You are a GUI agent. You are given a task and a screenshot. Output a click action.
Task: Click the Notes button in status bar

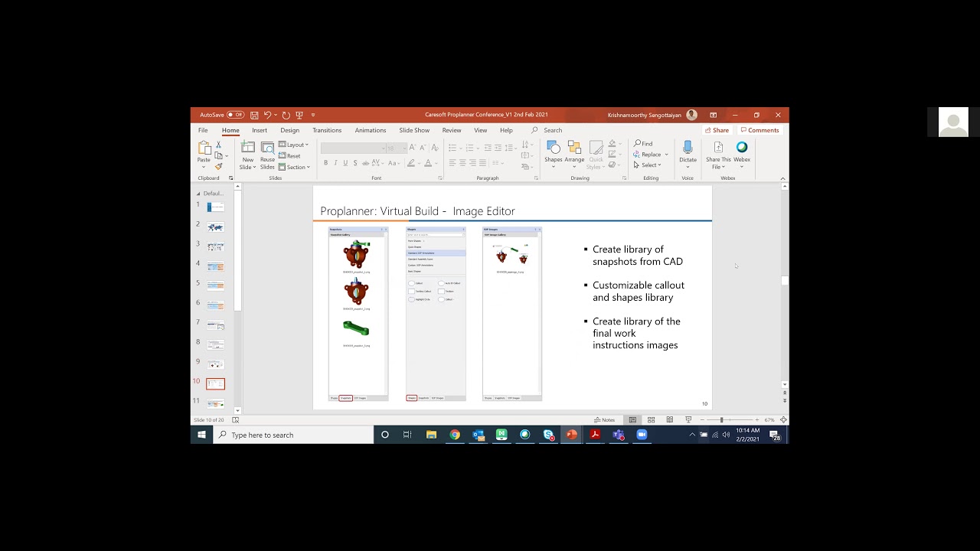tap(605, 420)
